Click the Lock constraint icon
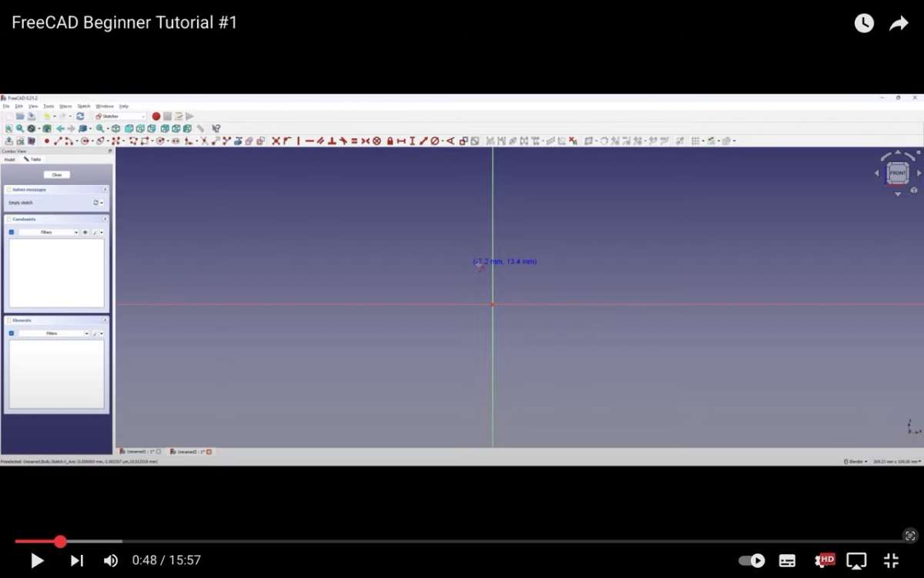924x578 pixels. (x=390, y=141)
